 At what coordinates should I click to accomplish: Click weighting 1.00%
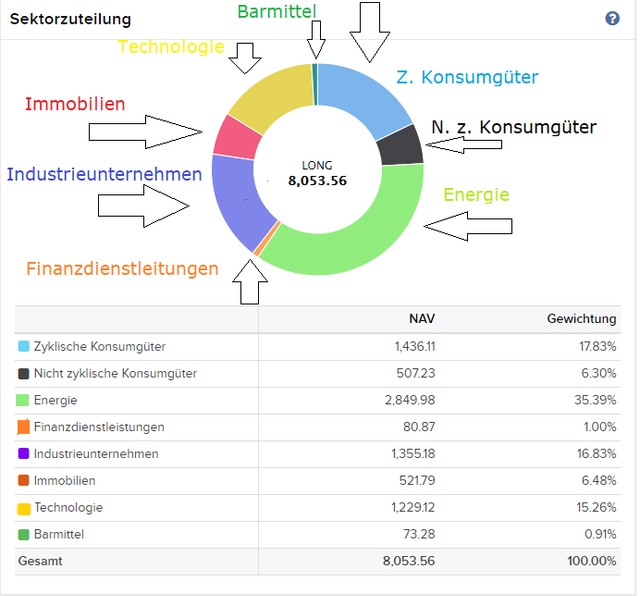click(x=600, y=427)
